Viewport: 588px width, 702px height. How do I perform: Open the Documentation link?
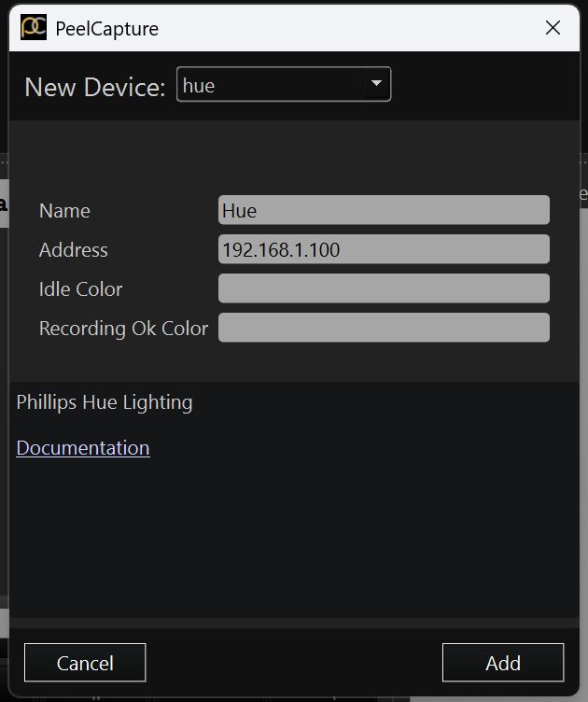pyautogui.click(x=83, y=448)
